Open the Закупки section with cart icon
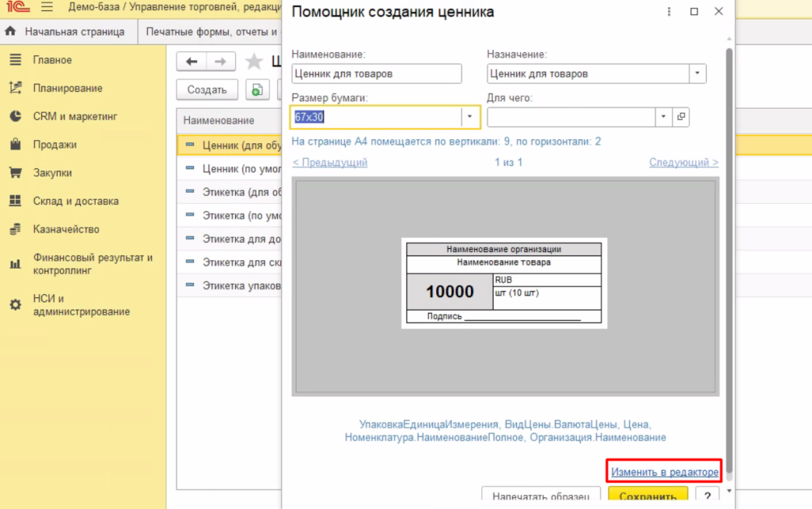Screen dimensions: 812x509 pyautogui.click(x=52, y=173)
